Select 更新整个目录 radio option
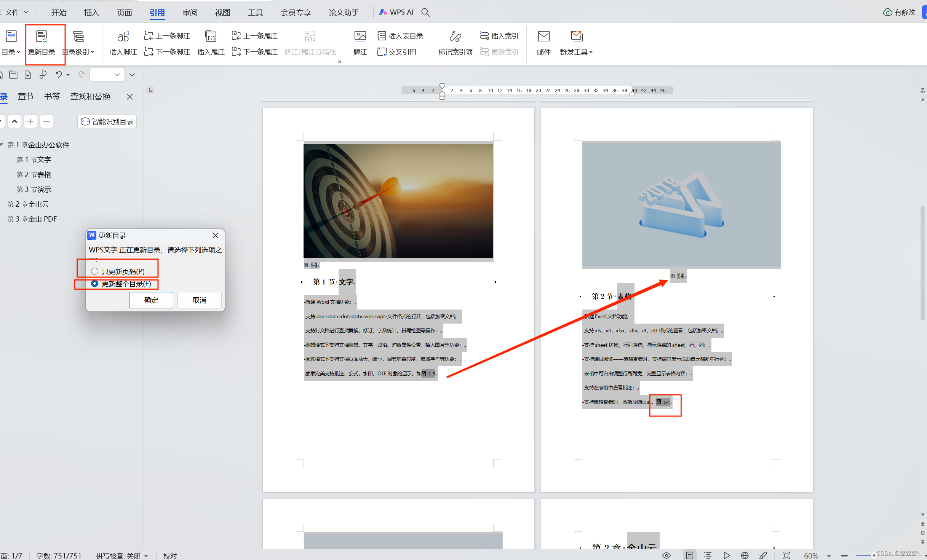 coord(95,284)
